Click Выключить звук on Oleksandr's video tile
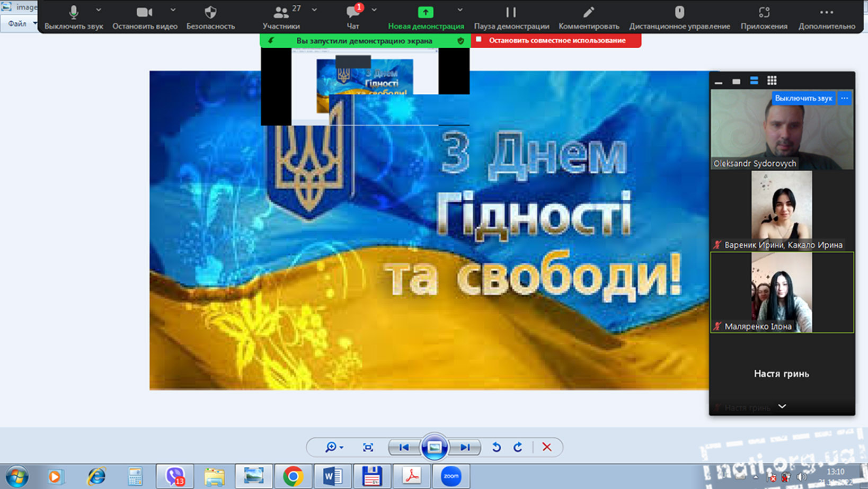This screenshot has width=868, height=489. pos(803,98)
